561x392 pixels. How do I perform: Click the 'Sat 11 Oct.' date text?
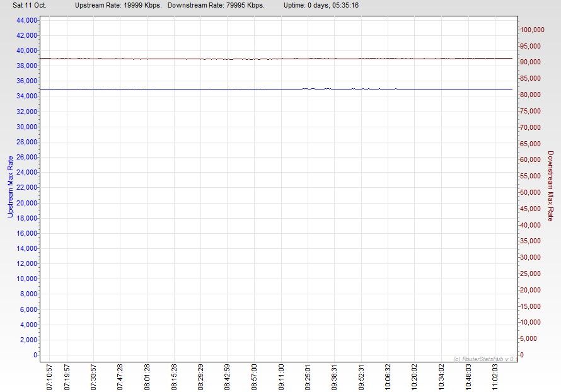click(x=30, y=6)
